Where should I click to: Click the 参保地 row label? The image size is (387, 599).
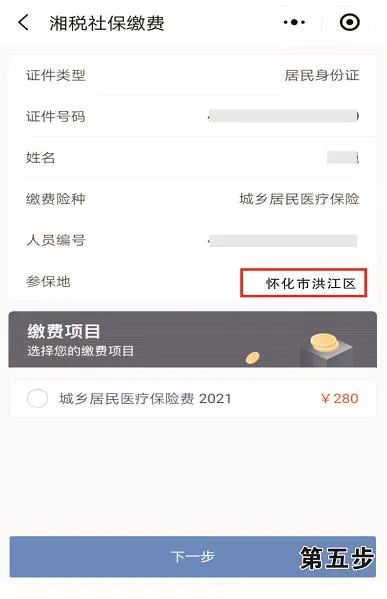tap(48, 282)
